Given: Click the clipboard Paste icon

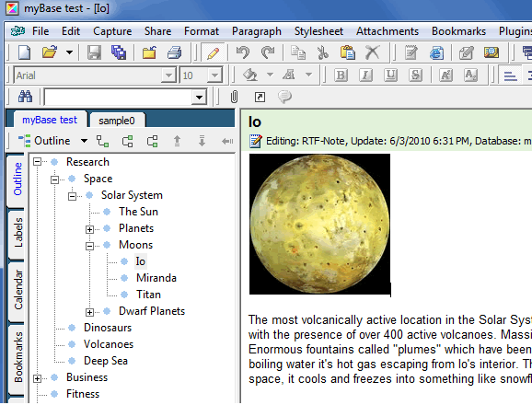Looking at the screenshot, I should tap(347, 52).
